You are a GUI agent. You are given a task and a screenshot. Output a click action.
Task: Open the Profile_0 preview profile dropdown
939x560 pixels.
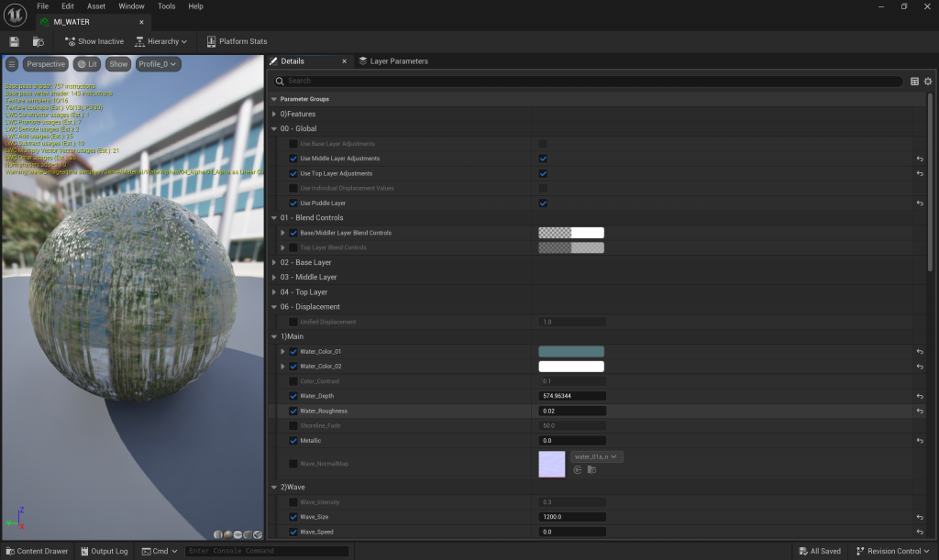[158, 64]
